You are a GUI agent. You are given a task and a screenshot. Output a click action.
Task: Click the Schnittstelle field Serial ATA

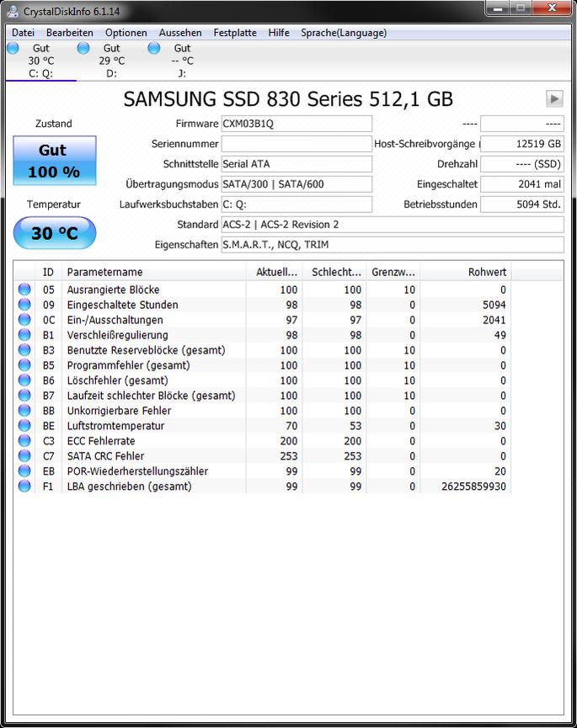[297, 164]
